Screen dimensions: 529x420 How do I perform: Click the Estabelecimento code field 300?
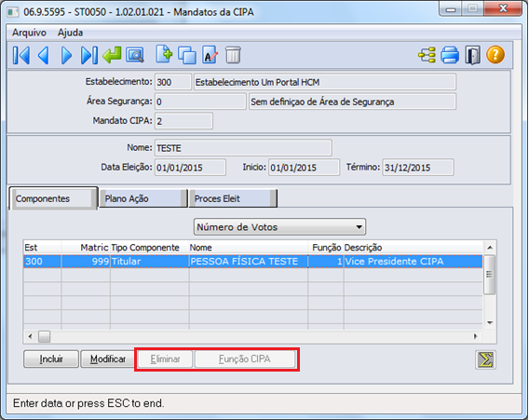pyautogui.click(x=173, y=82)
